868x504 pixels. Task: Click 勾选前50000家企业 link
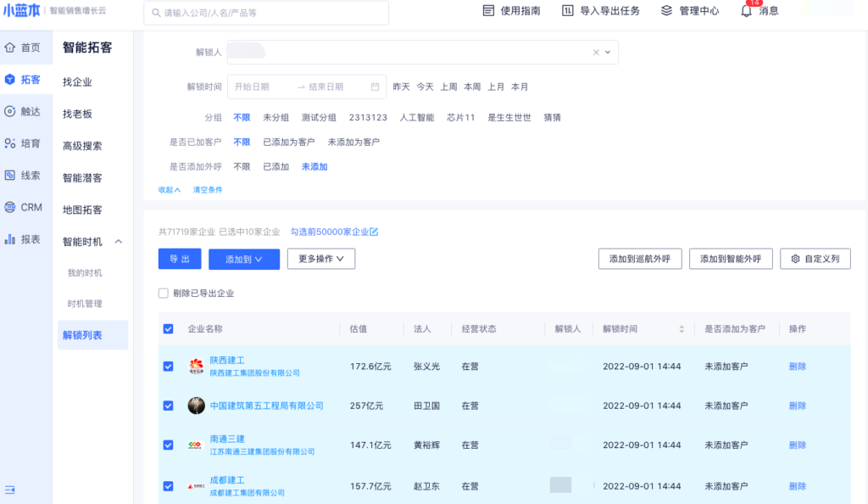pyautogui.click(x=334, y=232)
